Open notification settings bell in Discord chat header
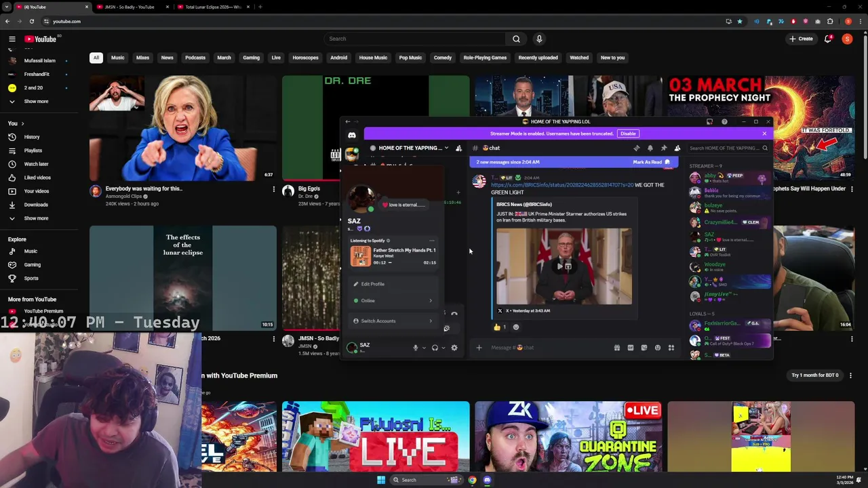868x488 pixels. [x=650, y=148]
